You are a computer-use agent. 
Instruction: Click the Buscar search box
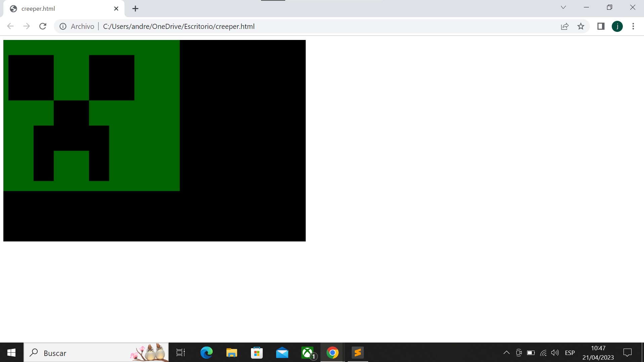(x=96, y=353)
